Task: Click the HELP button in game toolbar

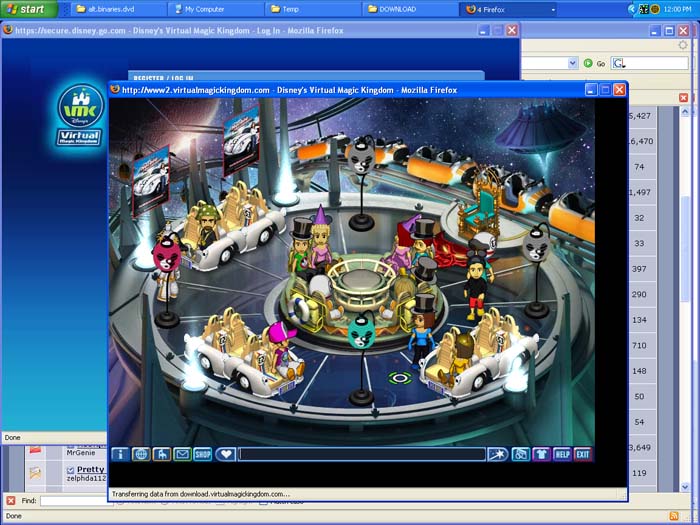Action: click(562, 454)
